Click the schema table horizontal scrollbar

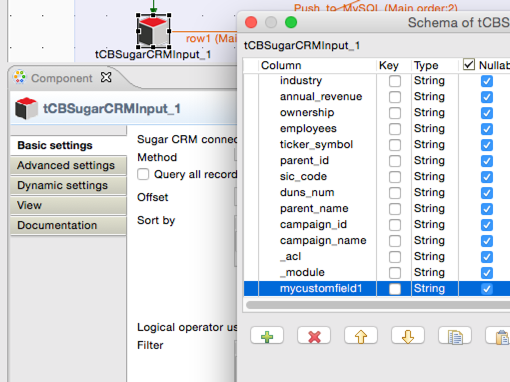(x=378, y=305)
